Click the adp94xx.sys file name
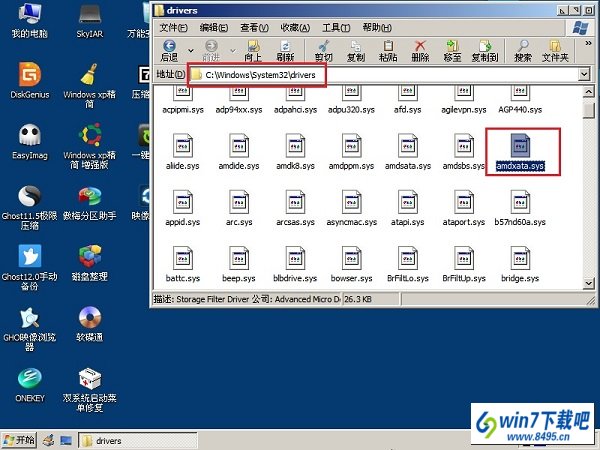Screen dimensions: 600x450 (239, 110)
